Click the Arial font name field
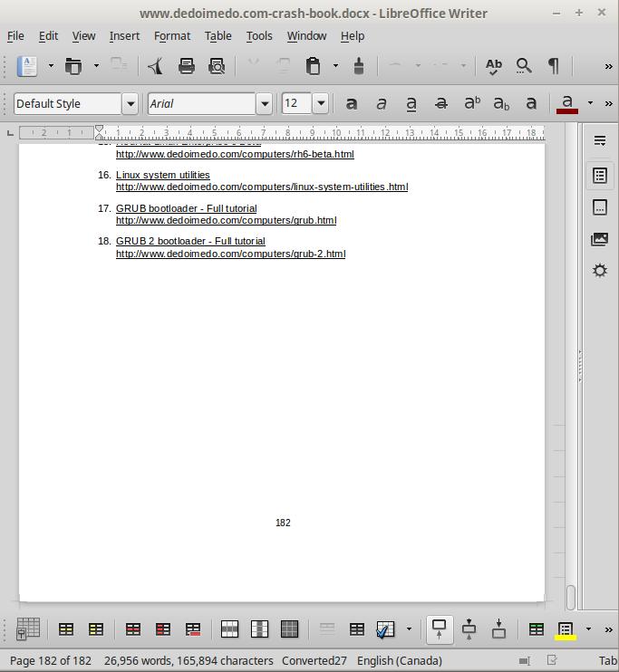 tap(201, 104)
